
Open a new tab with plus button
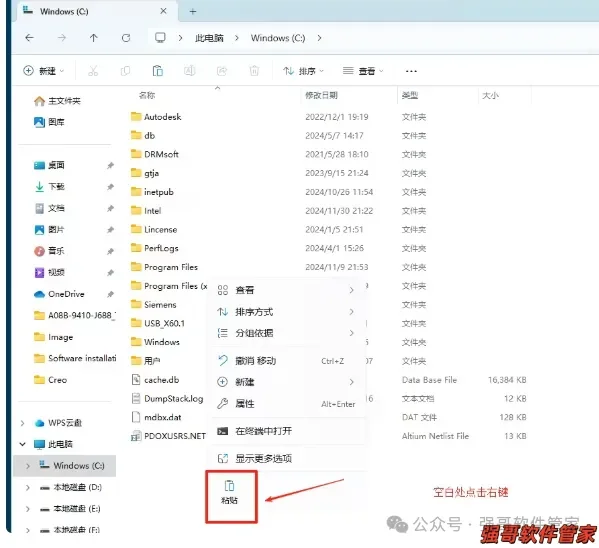click(193, 11)
